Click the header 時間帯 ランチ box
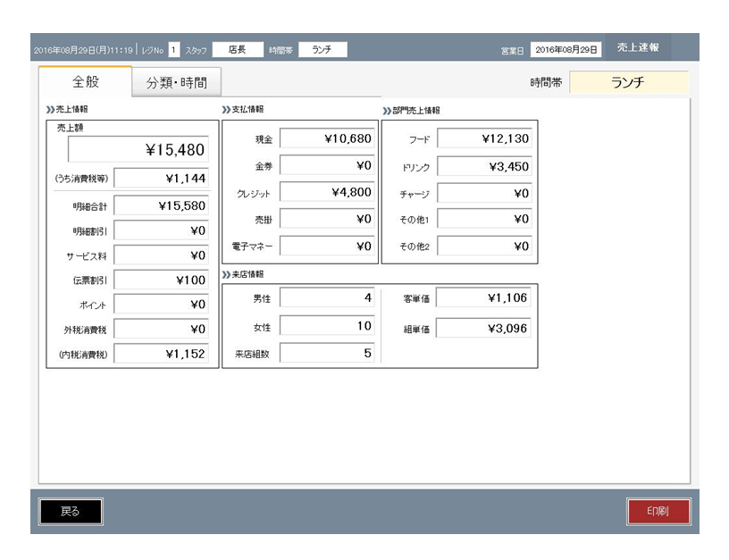This screenshot has width=729, height=560. pyautogui.click(x=323, y=49)
